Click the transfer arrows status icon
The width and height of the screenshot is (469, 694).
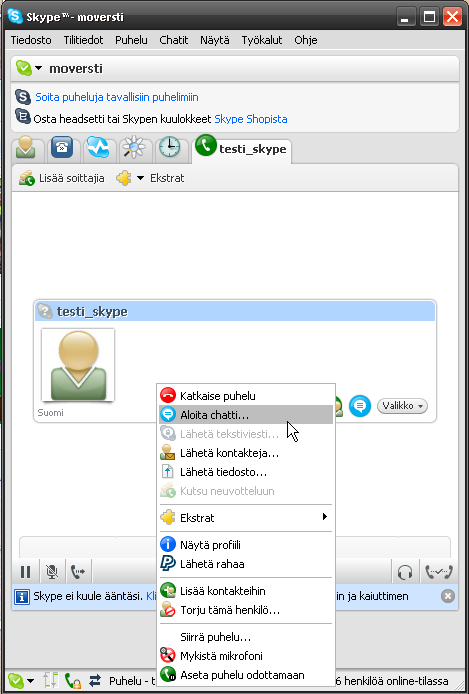click(x=95, y=680)
